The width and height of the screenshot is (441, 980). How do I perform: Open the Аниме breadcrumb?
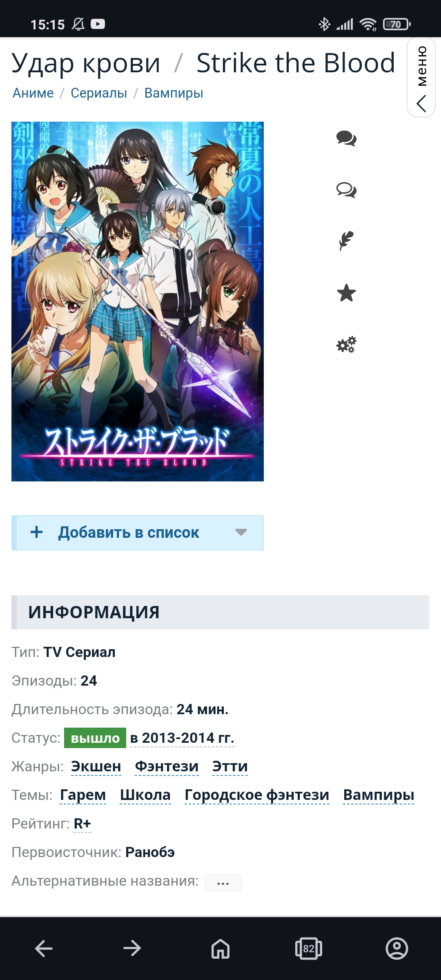pos(33,93)
